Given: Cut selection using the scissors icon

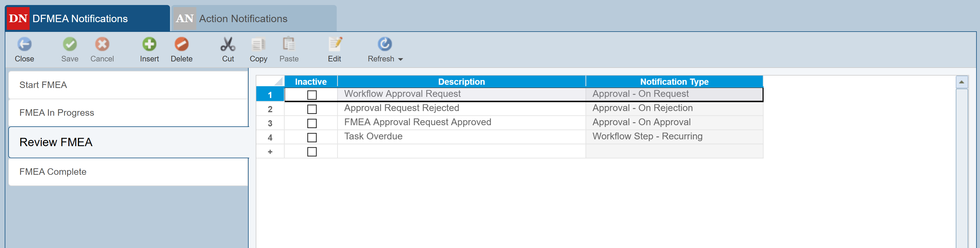Looking at the screenshot, I should (228, 45).
